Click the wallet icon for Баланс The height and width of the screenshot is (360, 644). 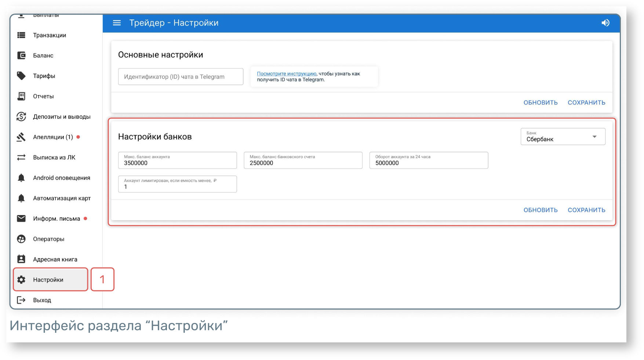21,55
